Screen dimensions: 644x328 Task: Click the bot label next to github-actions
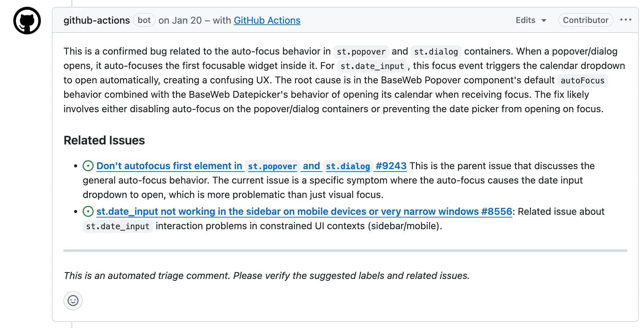[x=144, y=20]
